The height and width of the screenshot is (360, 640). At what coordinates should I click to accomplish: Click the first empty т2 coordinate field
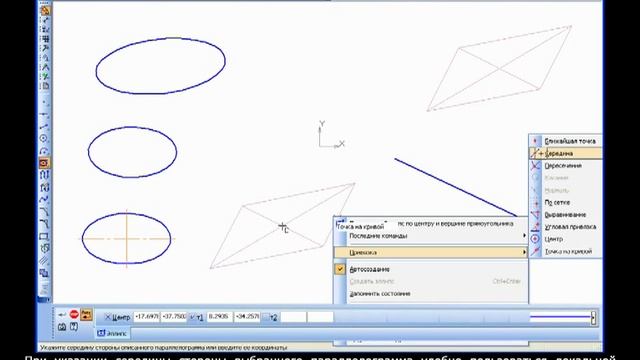tap(293, 317)
